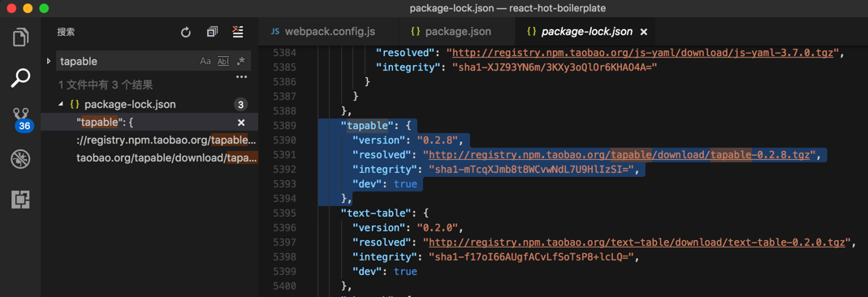Open the Explorer files icon

[20, 37]
